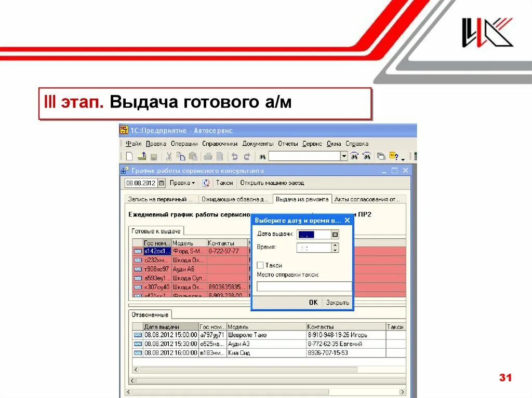Screen dimensions: 532x398
Task: Click Открыть машино заезд button
Action: pyautogui.click(x=272, y=183)
